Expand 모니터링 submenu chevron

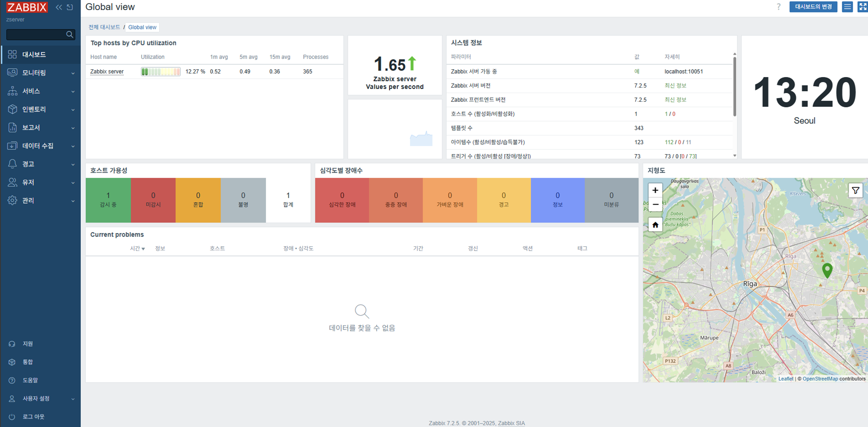pyautogui.click(x=72, y=73)
